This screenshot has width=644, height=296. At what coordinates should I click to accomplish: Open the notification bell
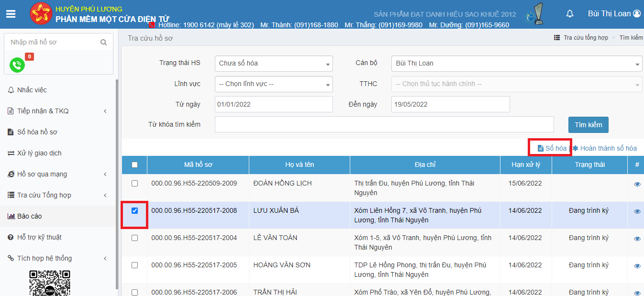pyautogui.click(x=570, y=14)
